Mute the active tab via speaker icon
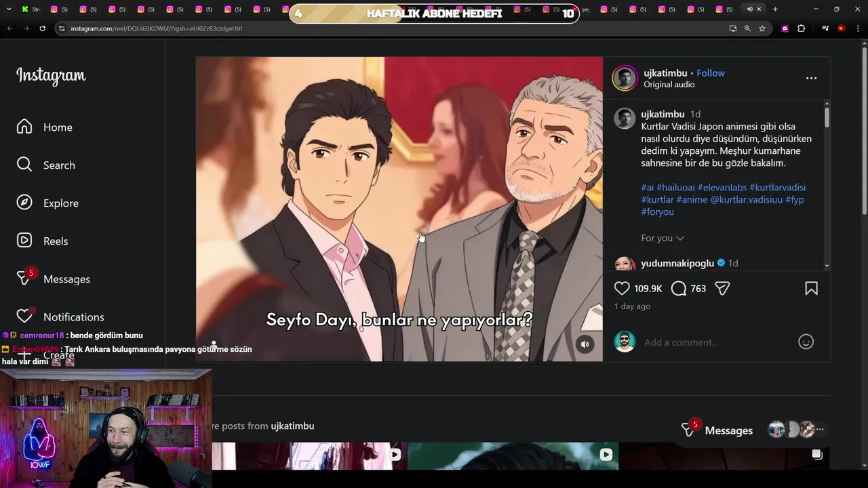Image resolution: width=868 pixels, height=488 pixels. (x=749, y=9)
